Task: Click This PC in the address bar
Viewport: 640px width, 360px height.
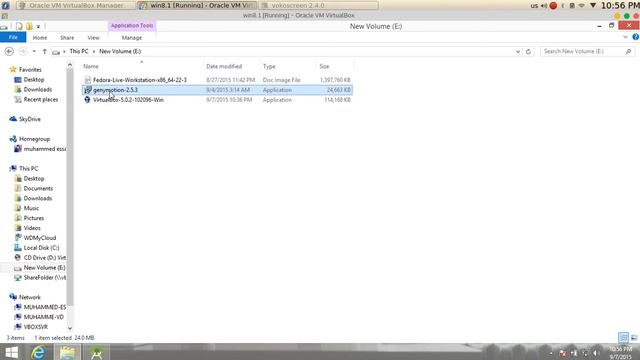Action: 79,51
